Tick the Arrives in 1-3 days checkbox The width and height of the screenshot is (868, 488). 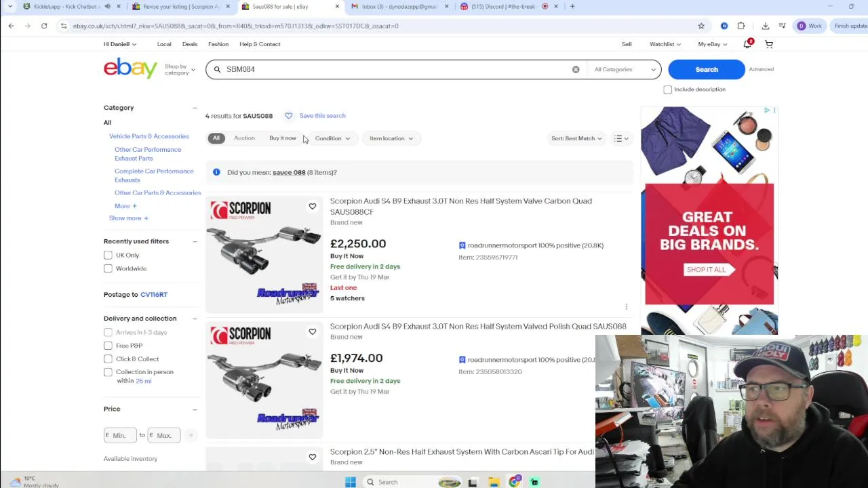tap(108, 332)
